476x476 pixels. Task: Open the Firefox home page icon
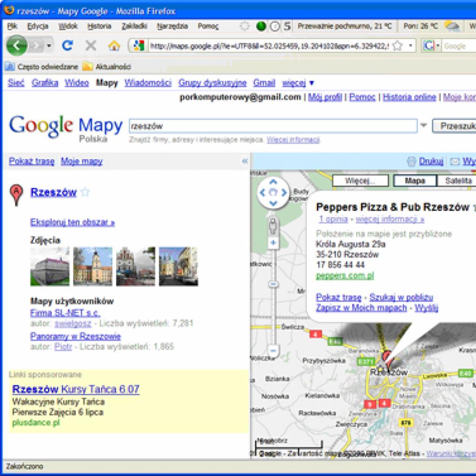114,46
